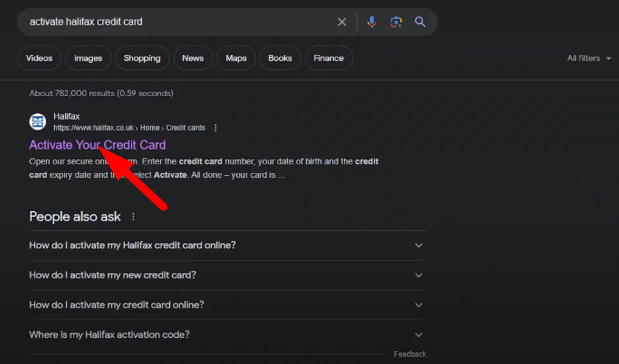Open Google Lens image search
The height and width of the screenshot is (364, 619).
(396, 22)
